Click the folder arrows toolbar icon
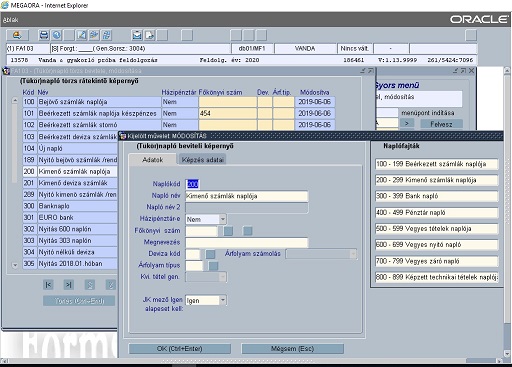Viewport: 512px width, 367px height. (x=94, y=35)
